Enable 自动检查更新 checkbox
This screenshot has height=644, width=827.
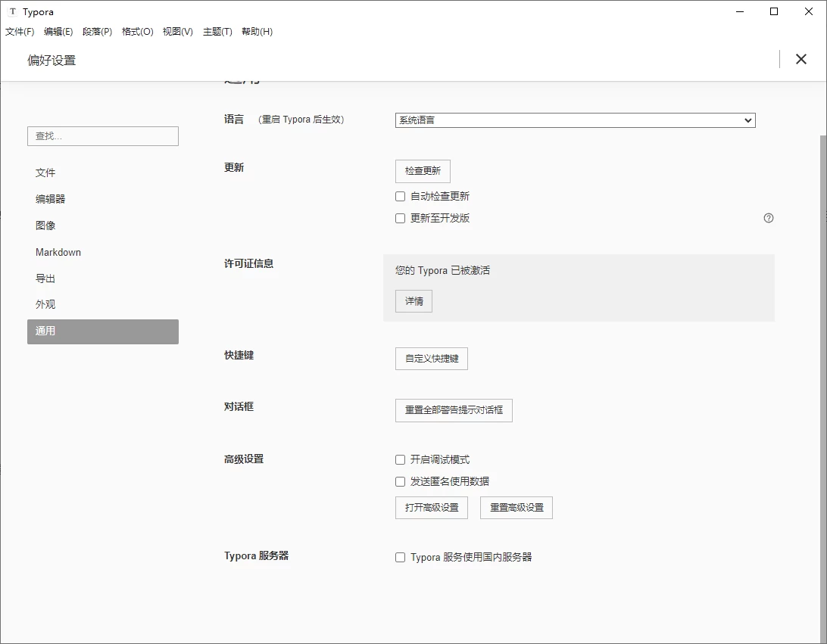pyautogui.click(x=401, y=196)
